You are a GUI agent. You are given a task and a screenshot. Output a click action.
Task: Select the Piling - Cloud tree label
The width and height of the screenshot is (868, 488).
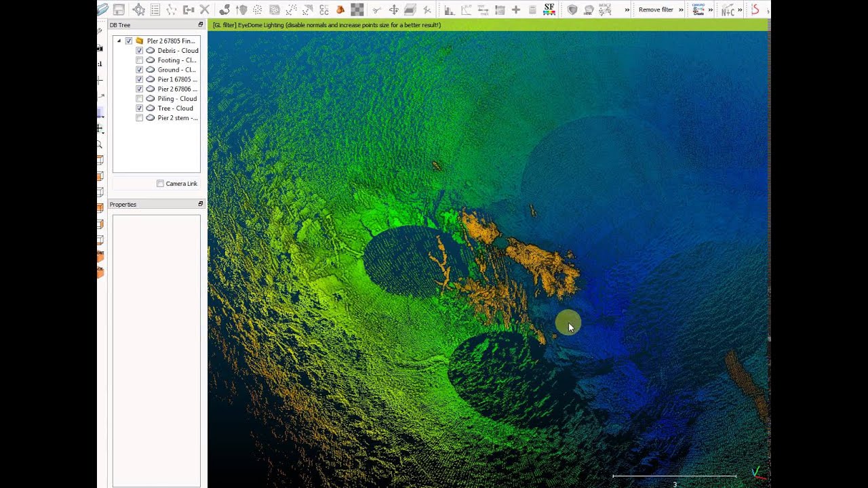(x=177, y=98)
